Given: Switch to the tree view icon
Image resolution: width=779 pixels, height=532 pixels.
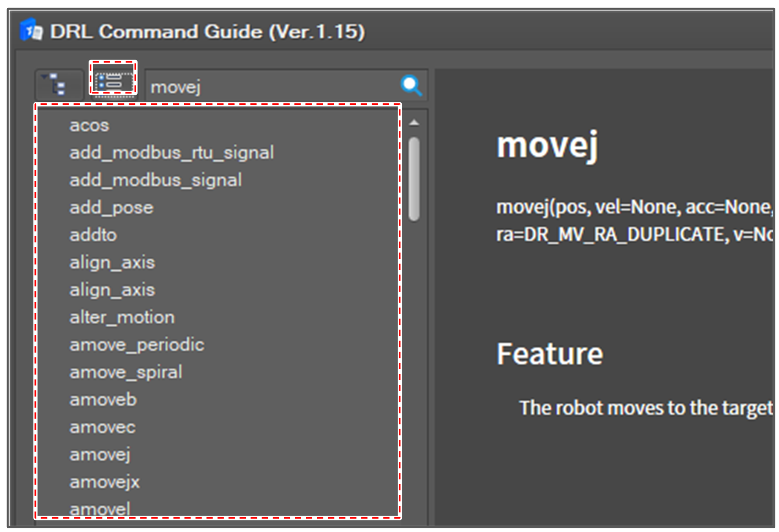Looking at the screenshot, I should (x=58, y=84).
